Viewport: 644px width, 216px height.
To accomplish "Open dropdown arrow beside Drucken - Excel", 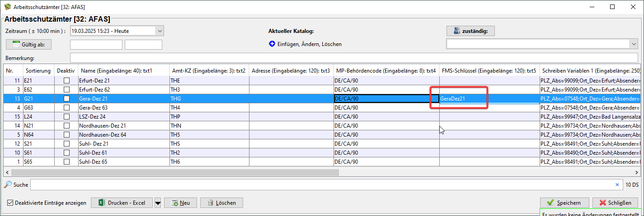I will click(x=158, y=203).
